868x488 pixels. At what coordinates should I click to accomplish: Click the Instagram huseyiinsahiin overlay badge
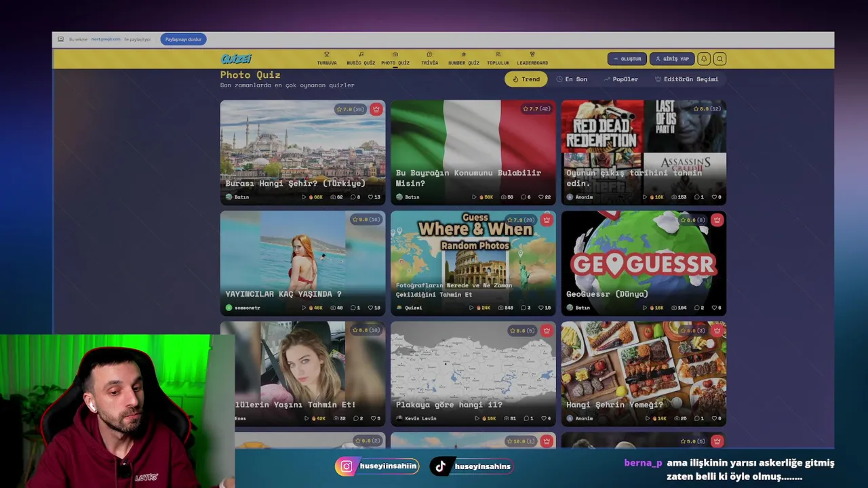(378, 466)
